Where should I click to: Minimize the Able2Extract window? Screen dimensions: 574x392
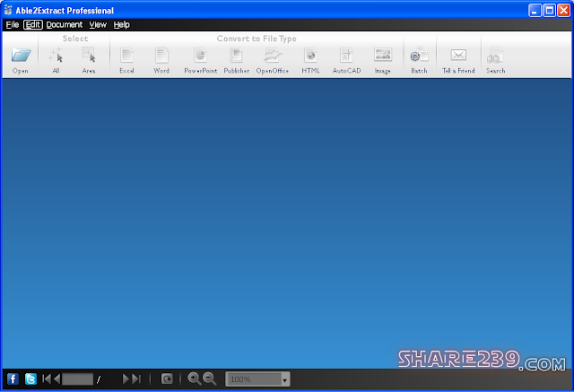pos(535,11)
